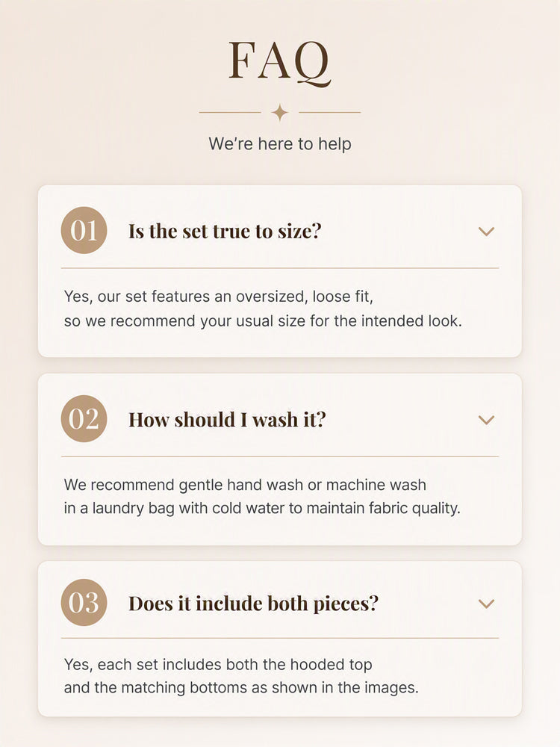Click the answer about the oversized, loose fit
The width and height of the screenshot is (560, 747).
tap(263, 309)
